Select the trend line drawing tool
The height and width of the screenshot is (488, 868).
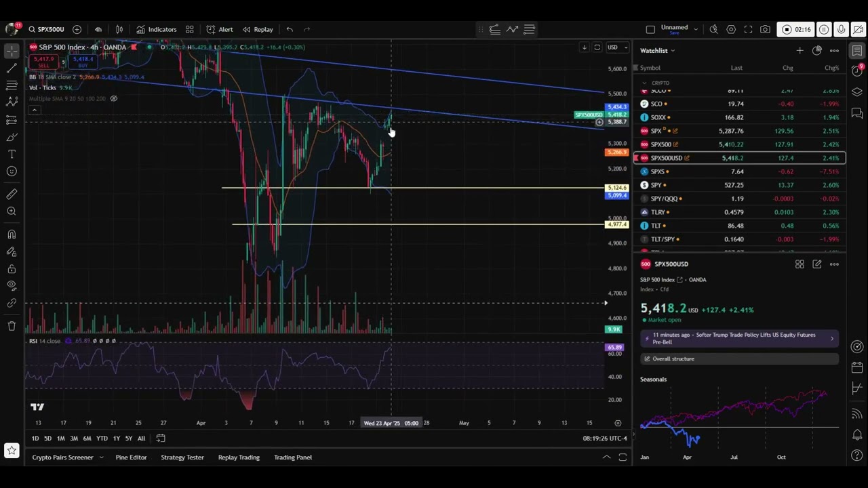pyautogui.click(x=12, y=68)
